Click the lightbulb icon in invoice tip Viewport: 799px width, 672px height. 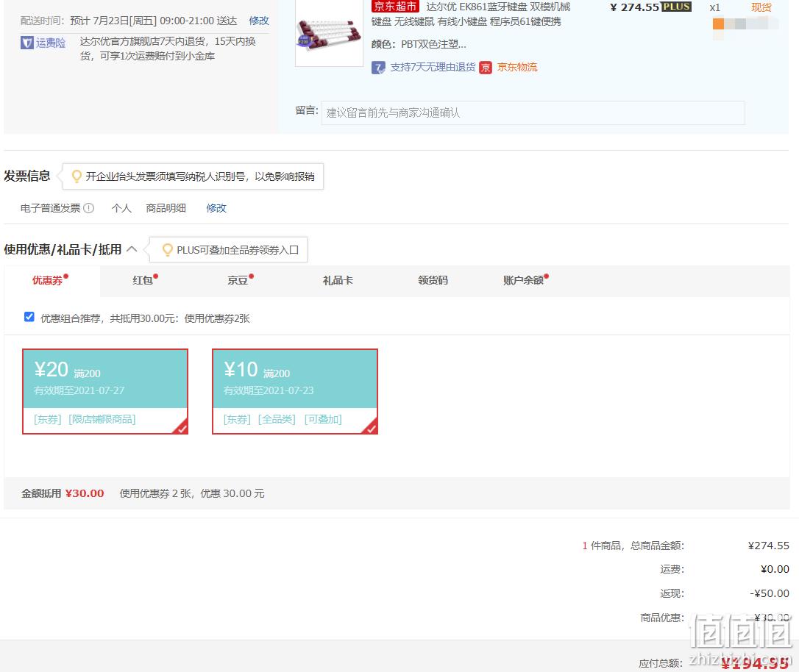[77, 176]
